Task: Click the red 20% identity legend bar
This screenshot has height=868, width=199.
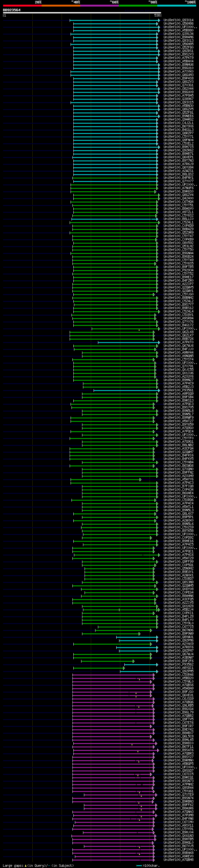Action: click(22, 6)
